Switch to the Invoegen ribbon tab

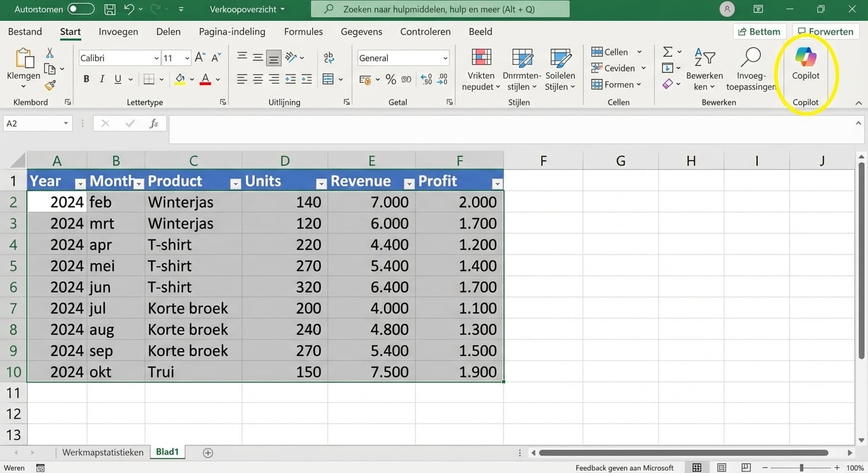coord(118,31)
